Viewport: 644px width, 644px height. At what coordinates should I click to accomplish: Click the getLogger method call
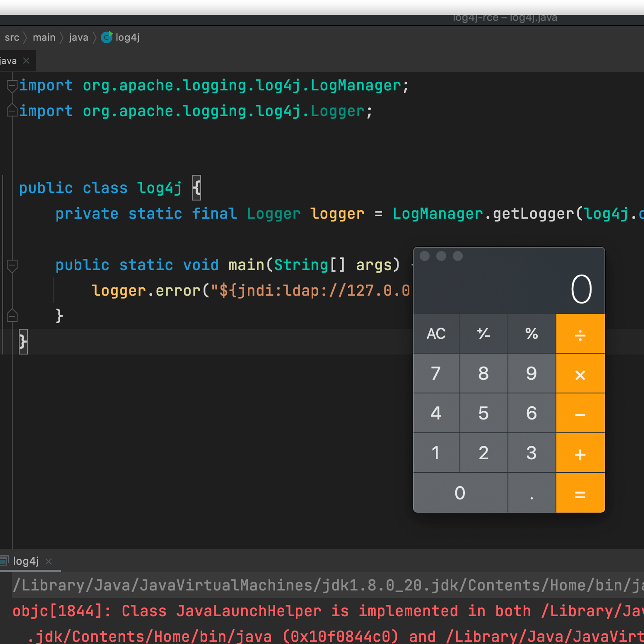[533, 214]
